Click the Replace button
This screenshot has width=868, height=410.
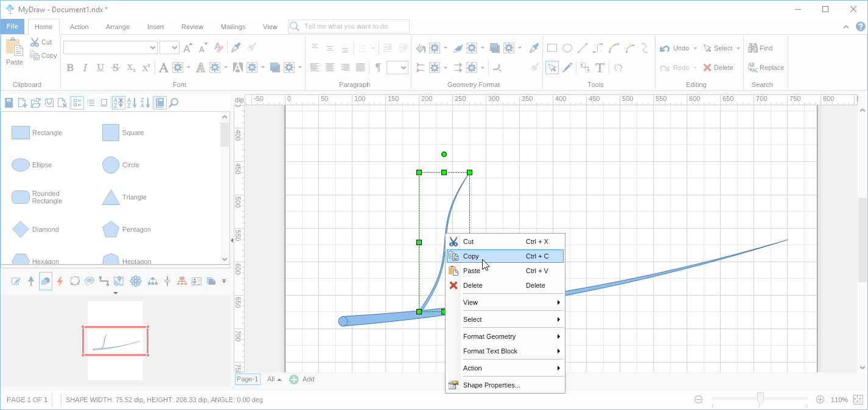pyautogui.click(x=766, y=68)
